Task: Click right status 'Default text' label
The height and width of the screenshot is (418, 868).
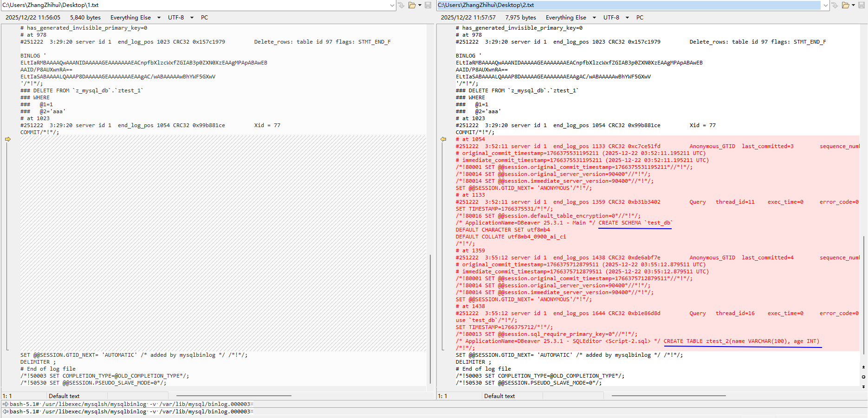Action: [499, 396]
